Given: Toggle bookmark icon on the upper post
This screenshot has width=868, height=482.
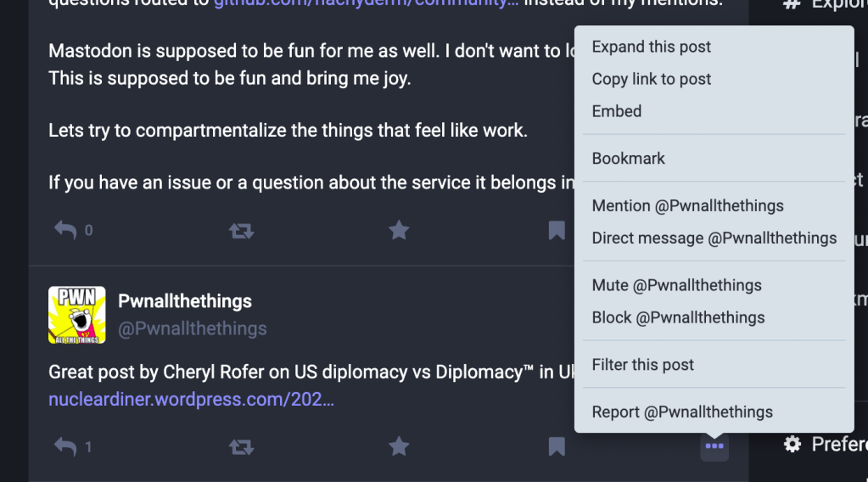Looking at the screenshot, I should click(x=557, y=230).
